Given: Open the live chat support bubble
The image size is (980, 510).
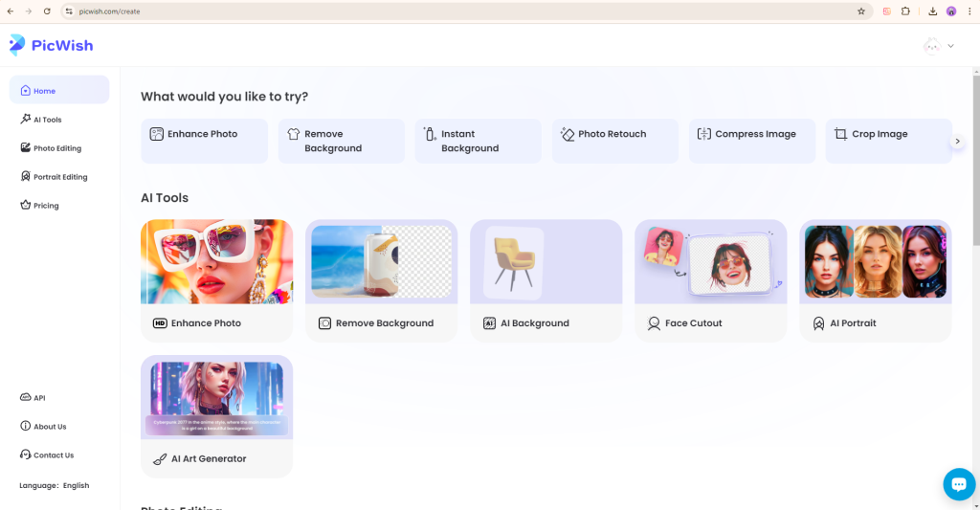Looking at the screenshot, I should (x=958, y=484).
